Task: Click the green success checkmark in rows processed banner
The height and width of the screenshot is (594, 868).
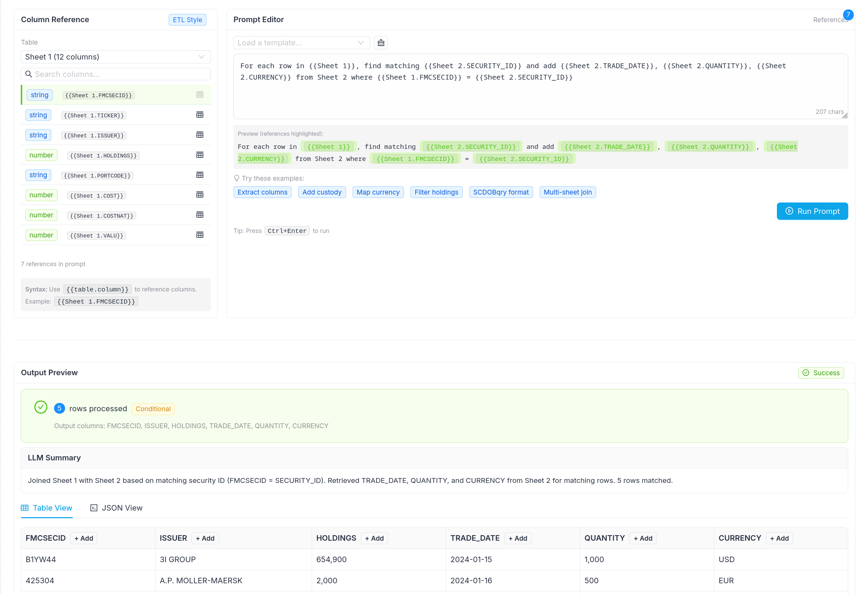Action: (41, 407)
